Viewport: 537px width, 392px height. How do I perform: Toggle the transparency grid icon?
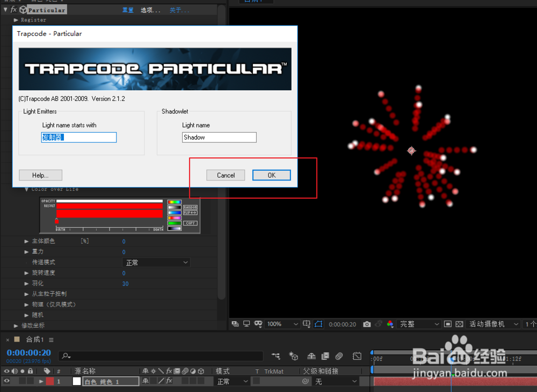(459, 324)
